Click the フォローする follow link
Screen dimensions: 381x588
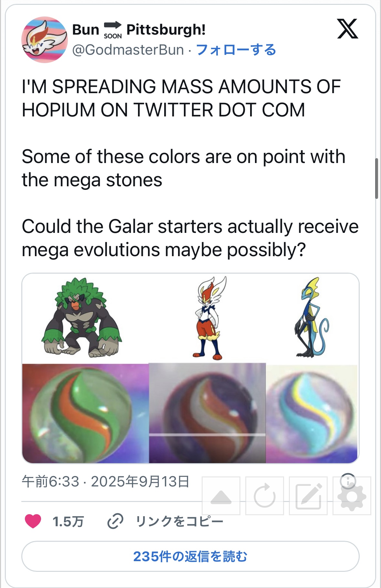point(236,50)
